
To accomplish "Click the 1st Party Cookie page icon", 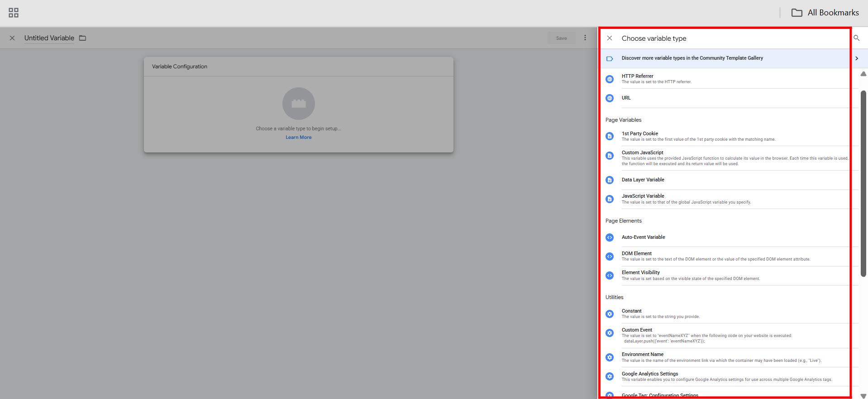I will click(610, 136).
